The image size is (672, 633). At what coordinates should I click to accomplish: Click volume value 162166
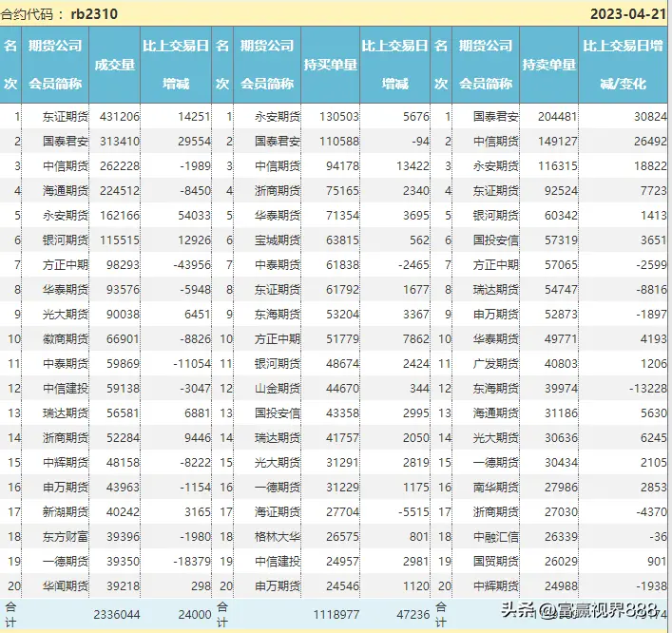point(120,216)
